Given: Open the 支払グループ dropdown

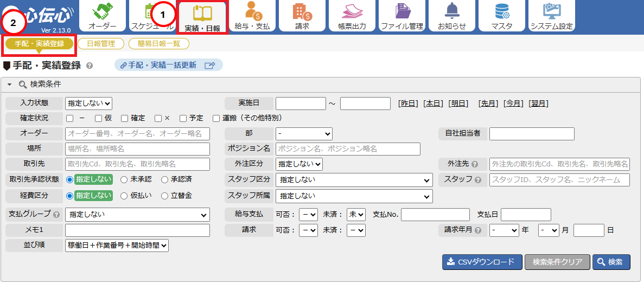Looking at the screenshot, I should point(138,214).
